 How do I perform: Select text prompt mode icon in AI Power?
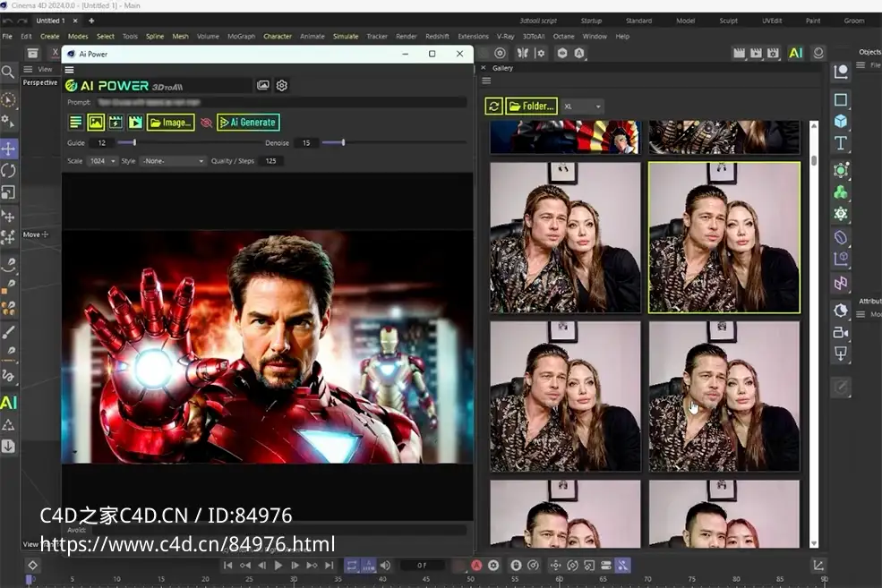pyautogui.click(x=76, y=122)
